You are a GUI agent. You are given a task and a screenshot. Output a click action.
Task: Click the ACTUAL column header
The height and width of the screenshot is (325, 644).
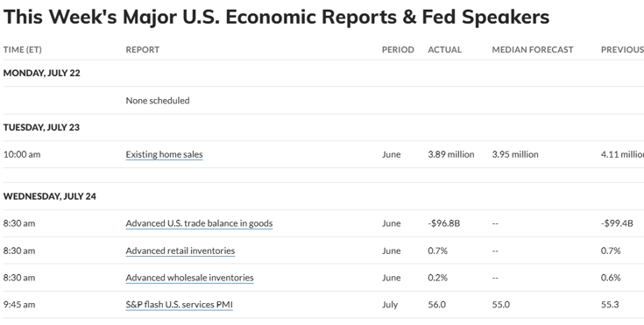(x=445, y=50)
